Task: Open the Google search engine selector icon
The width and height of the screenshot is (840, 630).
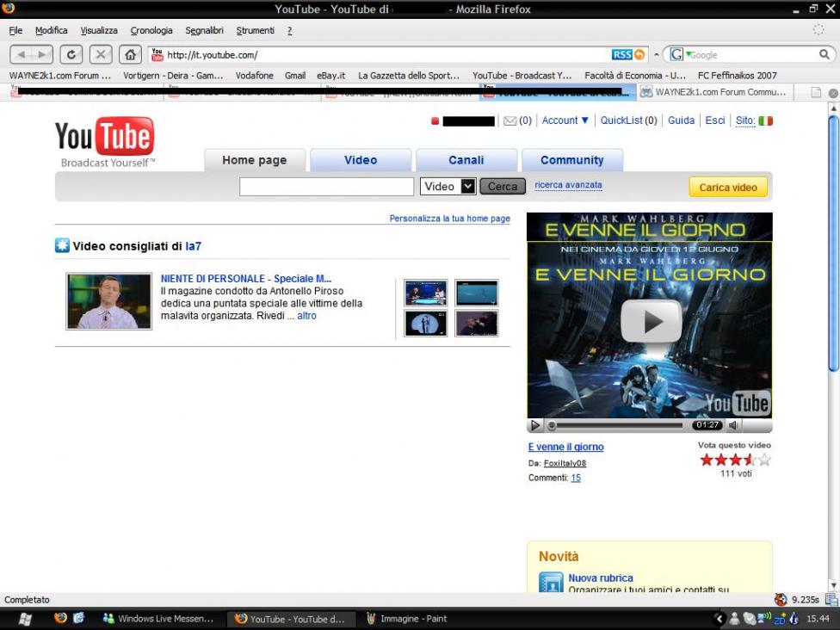Action: [x=679, y=54]
